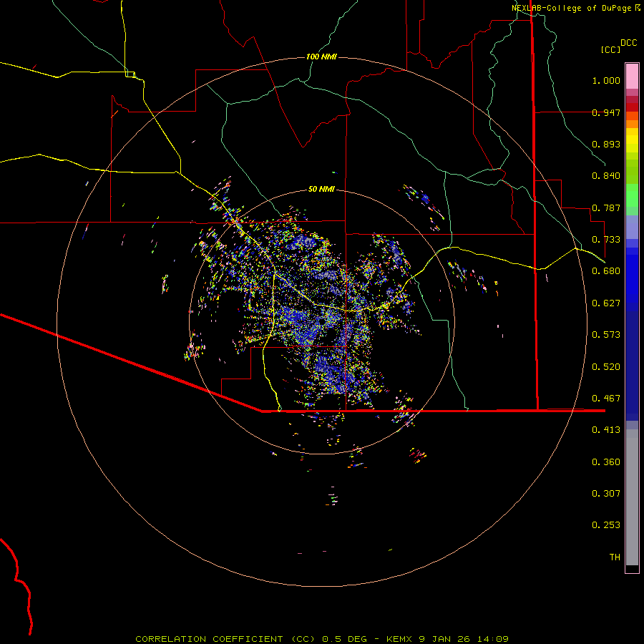644x644 pixels.
Task: Click the 0.733 color scale value
Action: pyautogui.click(x=606, y=240)
